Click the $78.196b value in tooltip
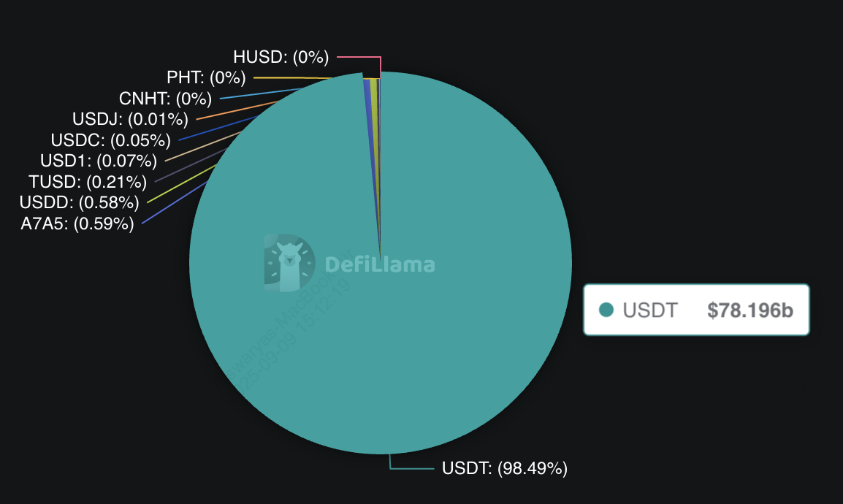Viewport: 843px width, 504px height. 749,310
